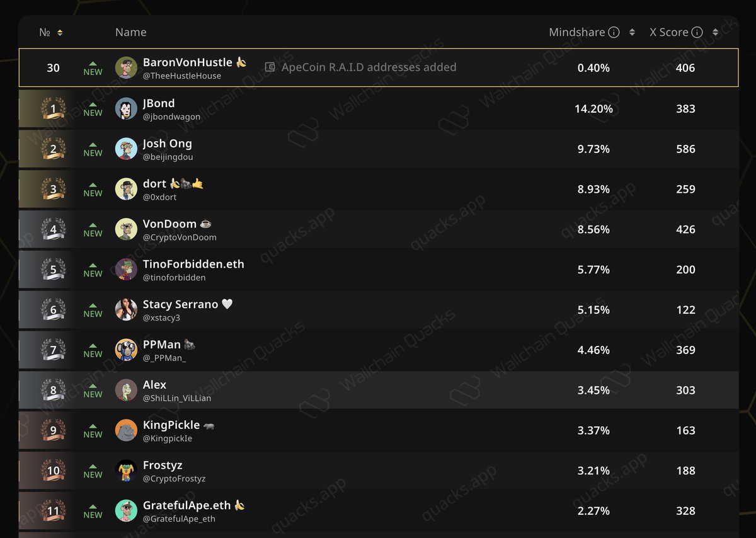Open JBond's avatar
The width and height of the screenshot is (756, 538).
126,108
